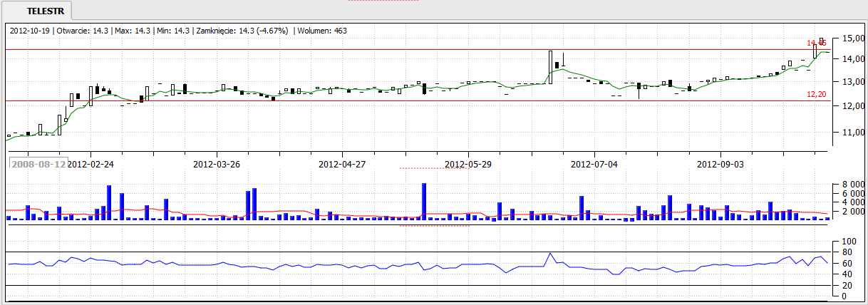
Task: Click the 2012-05-29 date axis label
Action: (468, 164)
